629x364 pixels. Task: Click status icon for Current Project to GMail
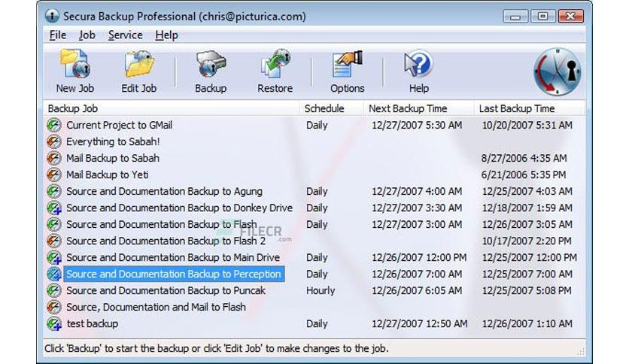point(53,125)
